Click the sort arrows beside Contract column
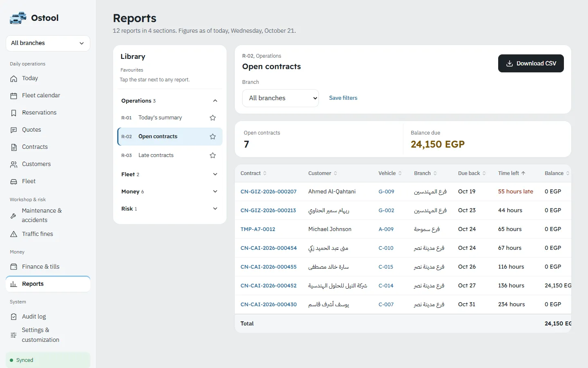The height and width of the screenshot is (368, 588). tap(265, 173)
